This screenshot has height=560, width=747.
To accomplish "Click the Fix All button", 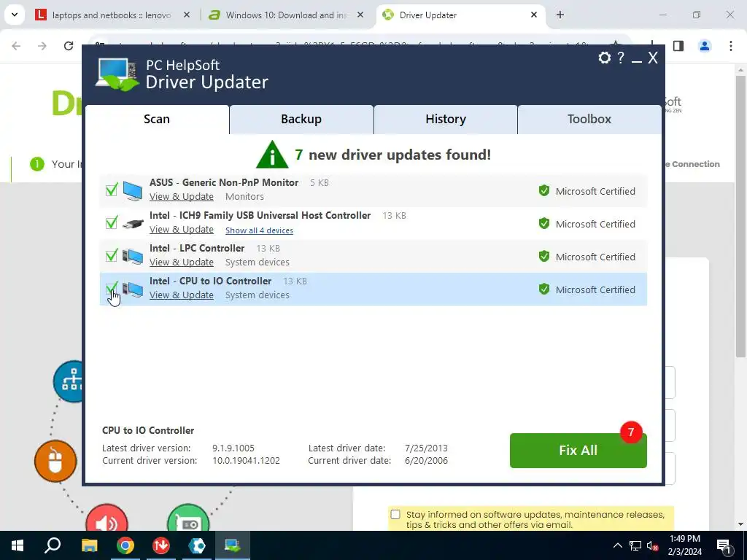I will [578, 451].
